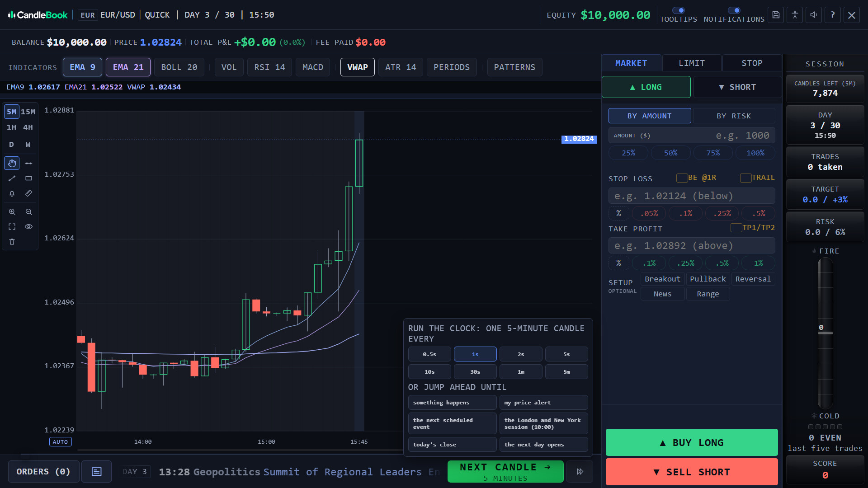The width and height of the screenshot is (868, 488).
Task: Click the Fire/Cold streak meter marker
Action: [x=826, y=333]
